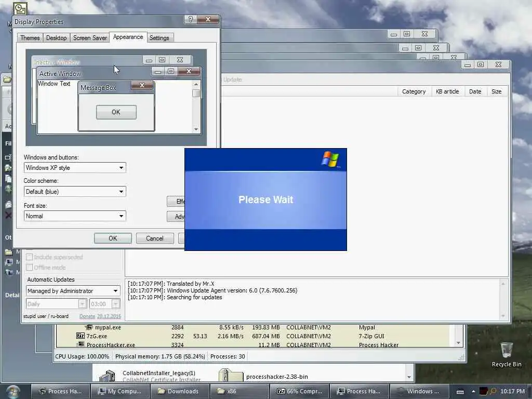Toggle the Offline mode checkbox
Screen dimensions: 532x399
[30, 268]
